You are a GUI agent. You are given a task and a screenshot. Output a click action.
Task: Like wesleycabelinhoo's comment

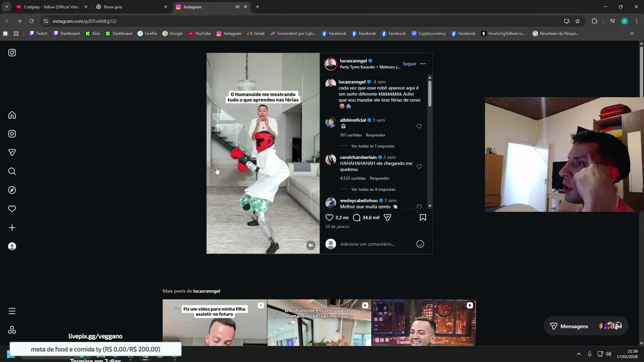[x=419, y=206]
